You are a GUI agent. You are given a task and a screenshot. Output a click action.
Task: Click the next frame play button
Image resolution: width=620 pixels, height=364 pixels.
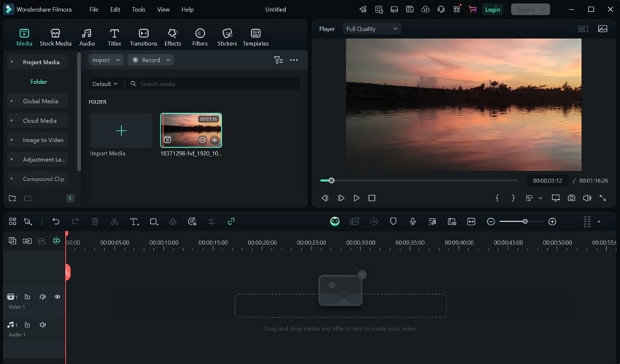pos(341,198)
